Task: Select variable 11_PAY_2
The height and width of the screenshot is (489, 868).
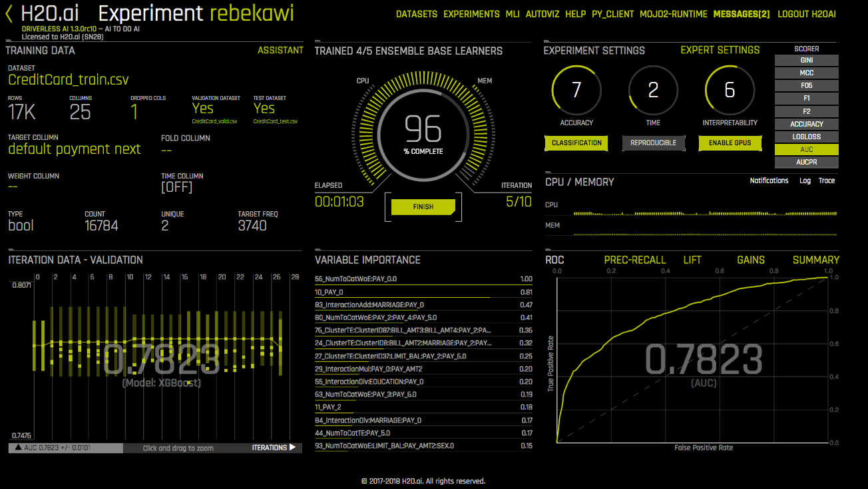Action: tap(423, 407)
